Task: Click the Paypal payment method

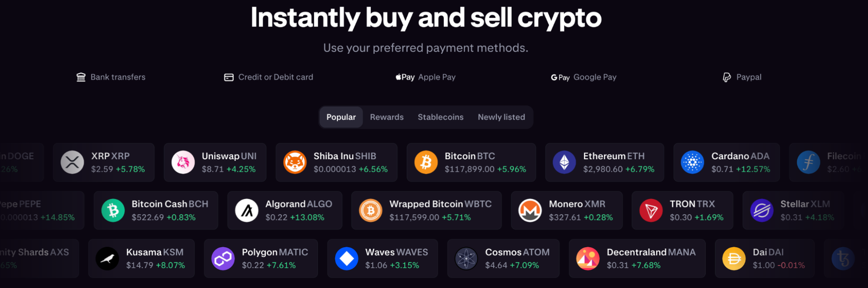Action: (x=742, y=77)
